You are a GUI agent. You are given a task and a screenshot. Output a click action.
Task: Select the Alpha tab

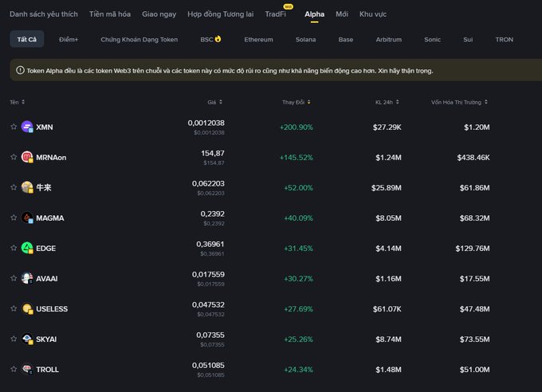(x=314, y=14)
